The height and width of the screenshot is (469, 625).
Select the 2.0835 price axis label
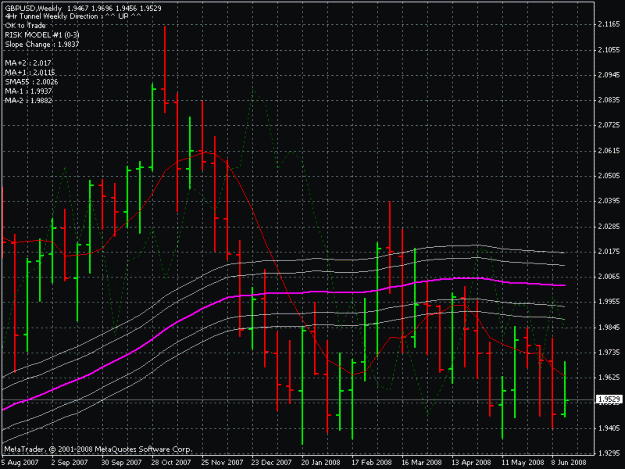coord(609,100)
